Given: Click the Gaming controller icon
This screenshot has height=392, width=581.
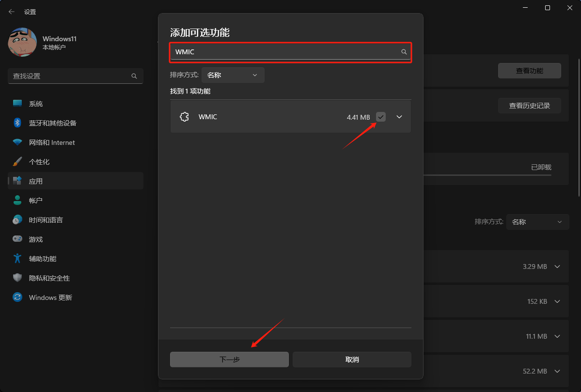Looking at the screenshot, I should pos(17,239).
